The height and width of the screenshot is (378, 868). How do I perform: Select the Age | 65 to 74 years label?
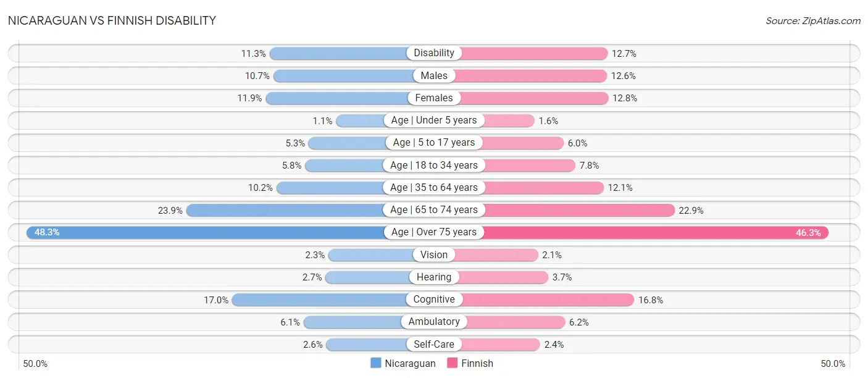434,209
